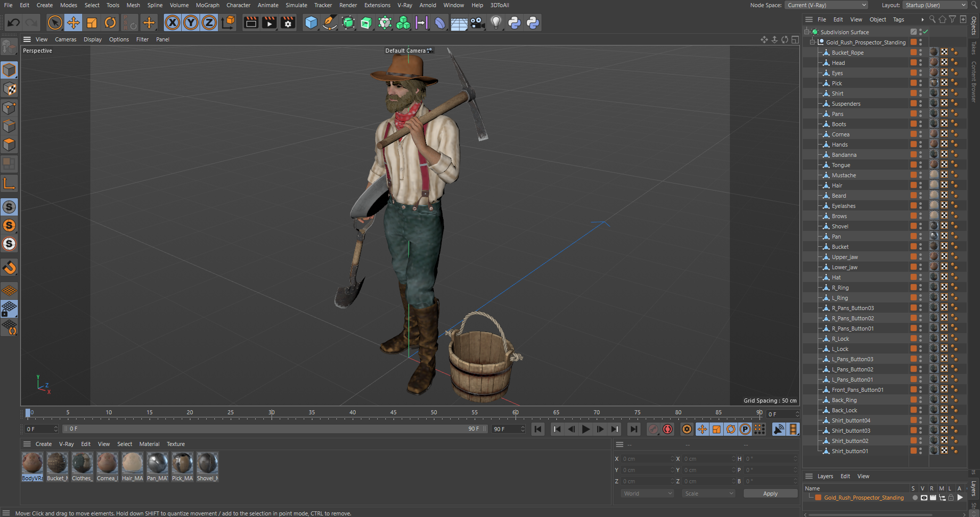
Task: Click the Undo arrow icon
Action: (x=14, y=22)
